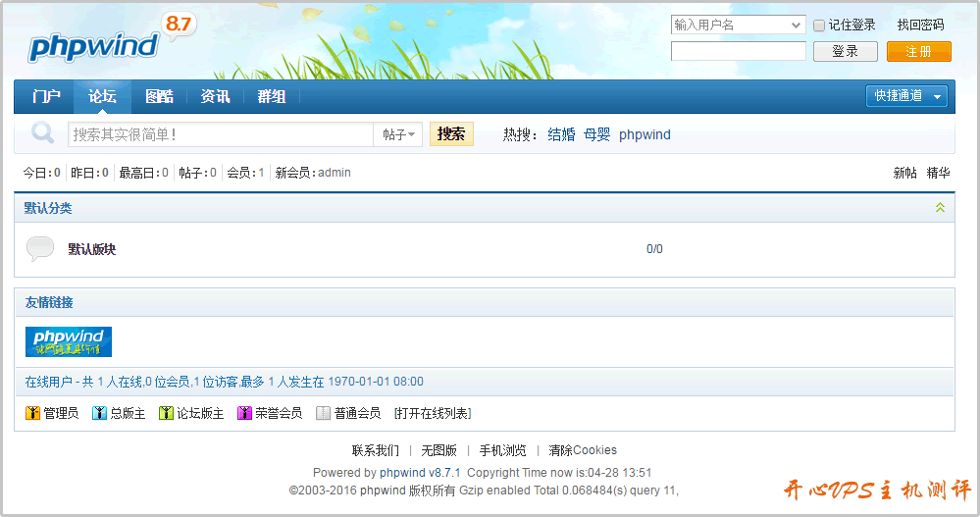Switch to the 门户 navigation tab
The height and width of the screenshot is (517, 980).
point(46,96)
